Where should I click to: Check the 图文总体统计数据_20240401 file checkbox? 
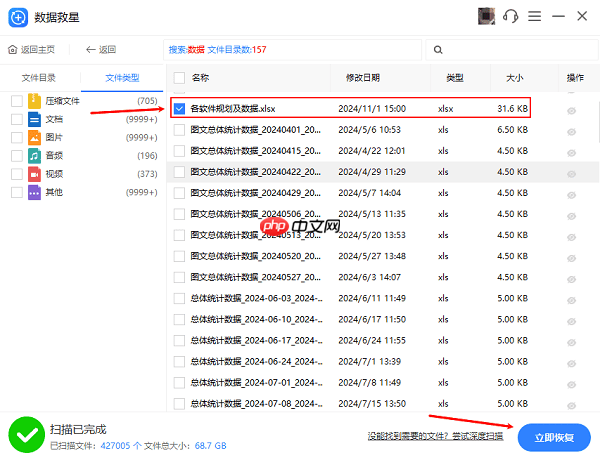179,130
